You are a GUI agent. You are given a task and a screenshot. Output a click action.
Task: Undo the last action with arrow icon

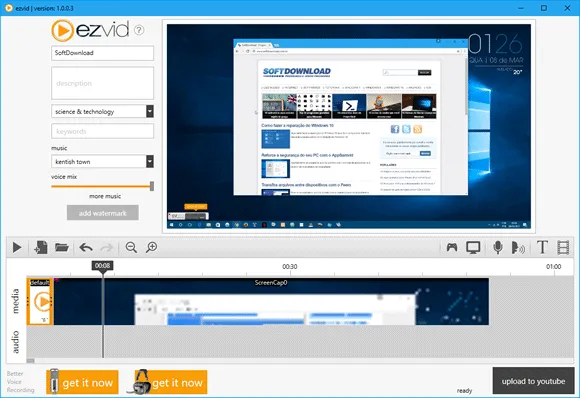click(86, 247)
